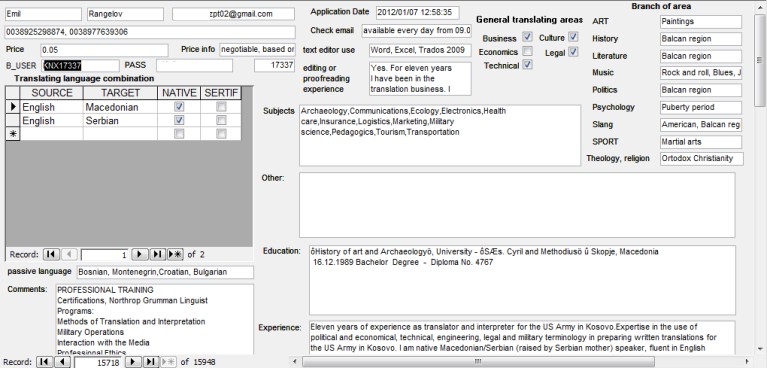Toggle the Technical checkbox
The image size is (767, 368).
tap(527, 65)
